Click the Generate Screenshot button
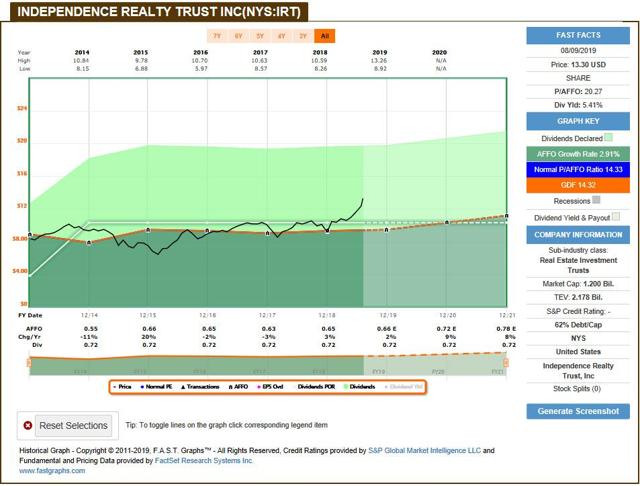 pos(578,411)
